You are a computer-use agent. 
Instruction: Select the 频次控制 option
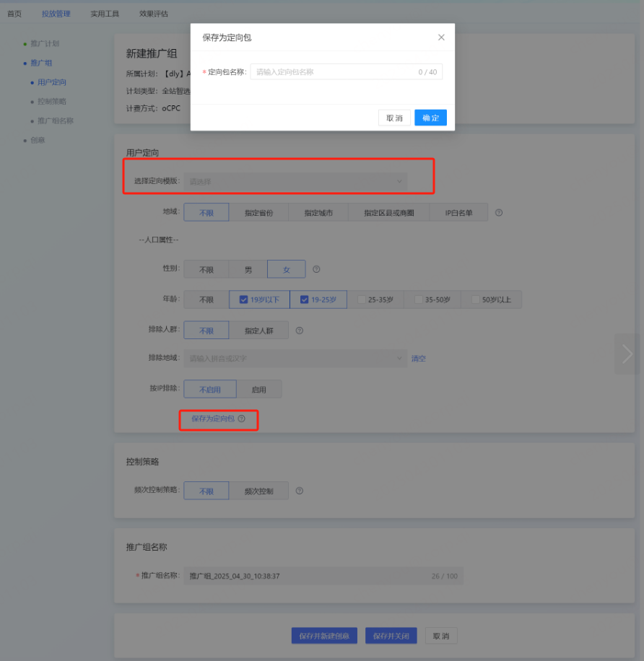(x=259, y=491)
